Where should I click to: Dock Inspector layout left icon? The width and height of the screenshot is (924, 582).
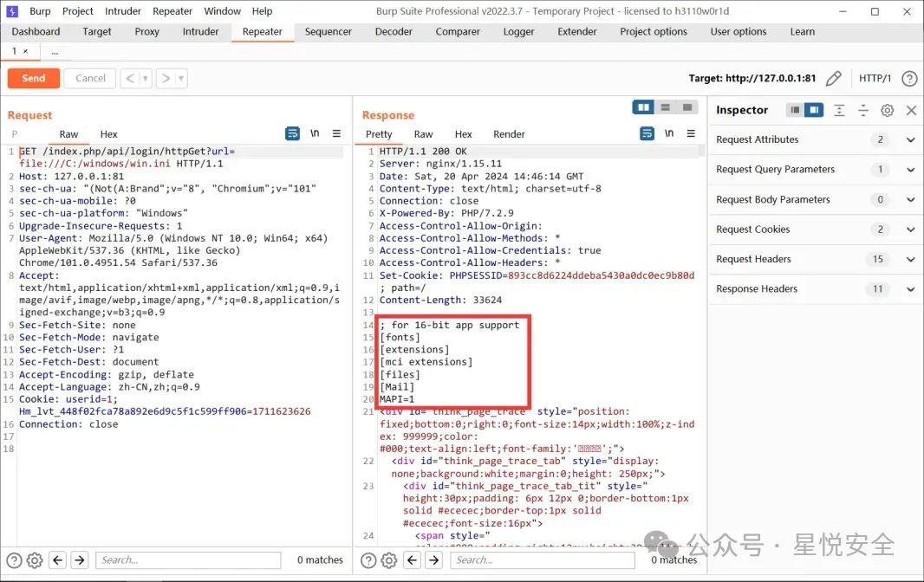795,110
